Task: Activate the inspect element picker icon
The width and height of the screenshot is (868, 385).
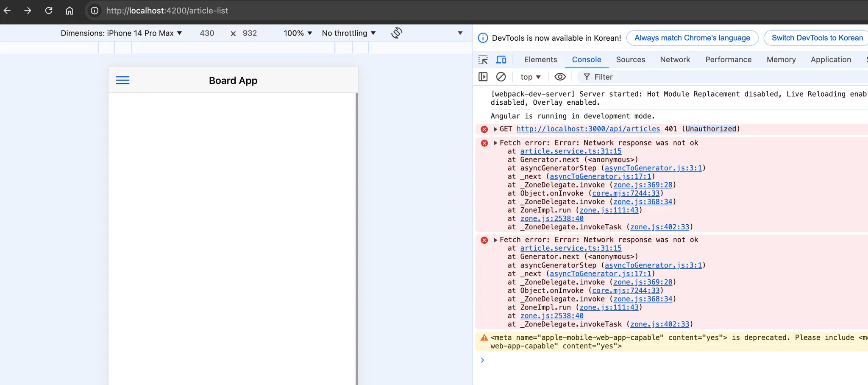Action: point(483,60)
